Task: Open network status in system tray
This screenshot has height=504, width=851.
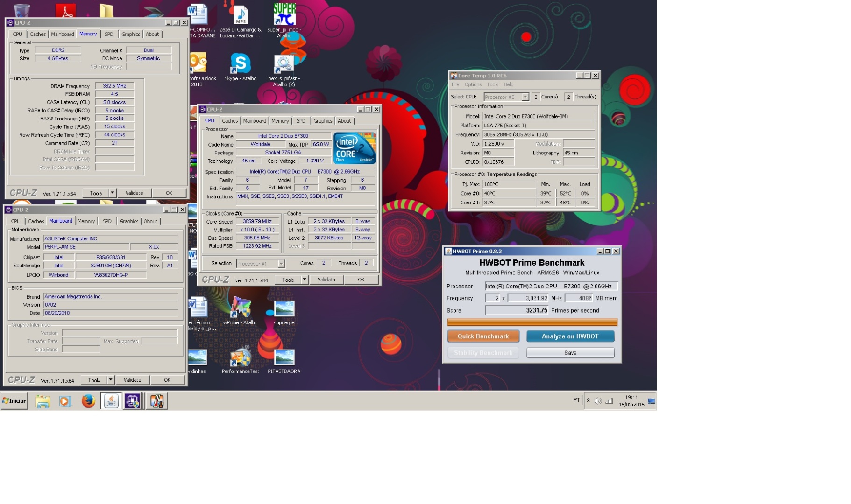Action: coord(610,401)
